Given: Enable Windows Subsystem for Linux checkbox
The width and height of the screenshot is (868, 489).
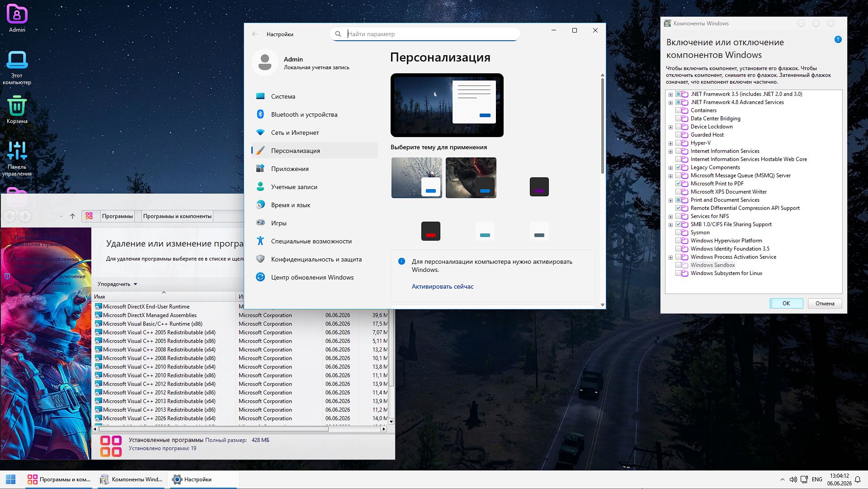Looking at the screenshot, I should pyautogui.click(x=678, y=273).
